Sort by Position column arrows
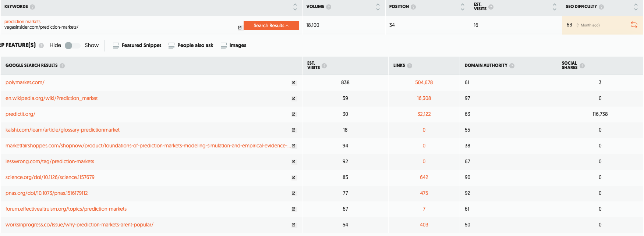Image resolution: width=644 pixels, height=236 pixels. tap(462, 7)
